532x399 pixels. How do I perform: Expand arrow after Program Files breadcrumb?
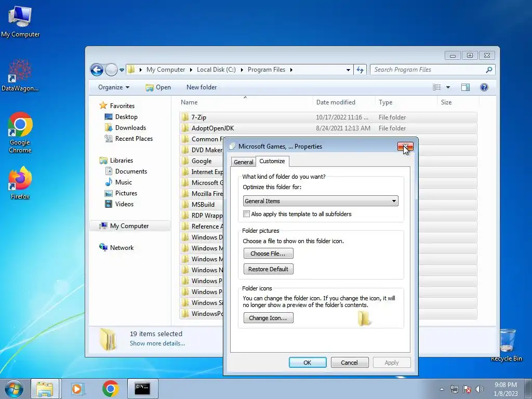[x=291, y=70]
